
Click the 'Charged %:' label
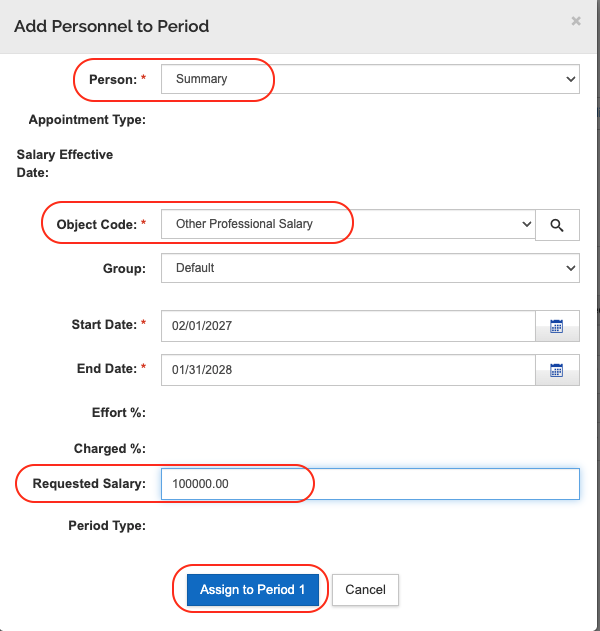109,448
